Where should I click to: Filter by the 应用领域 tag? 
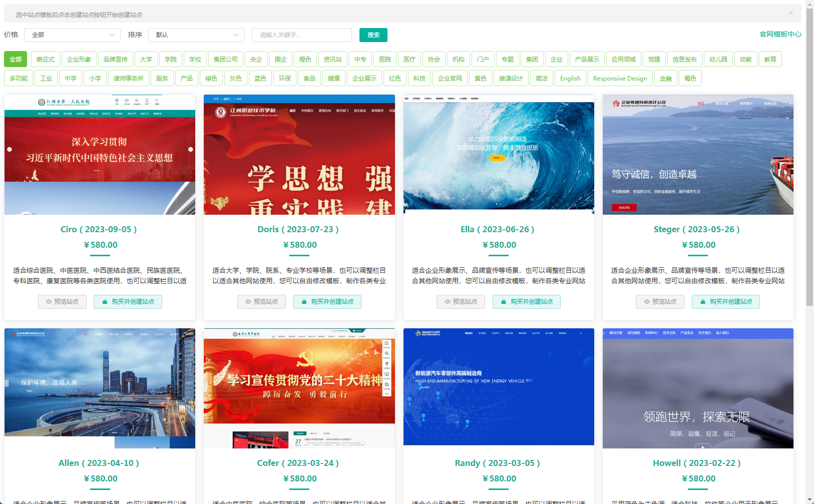pos(624,59)
